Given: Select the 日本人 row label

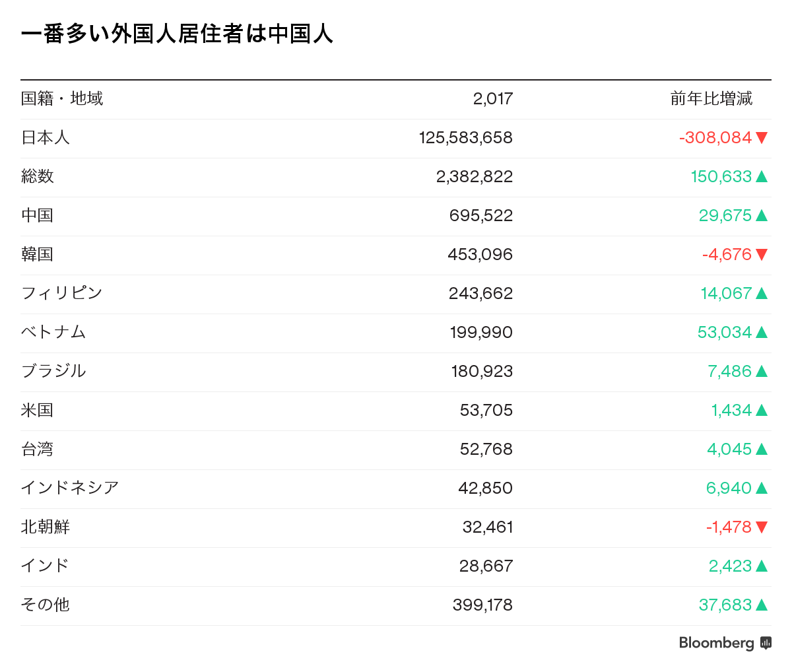Looking at the screenshot, I should point(46,137).
